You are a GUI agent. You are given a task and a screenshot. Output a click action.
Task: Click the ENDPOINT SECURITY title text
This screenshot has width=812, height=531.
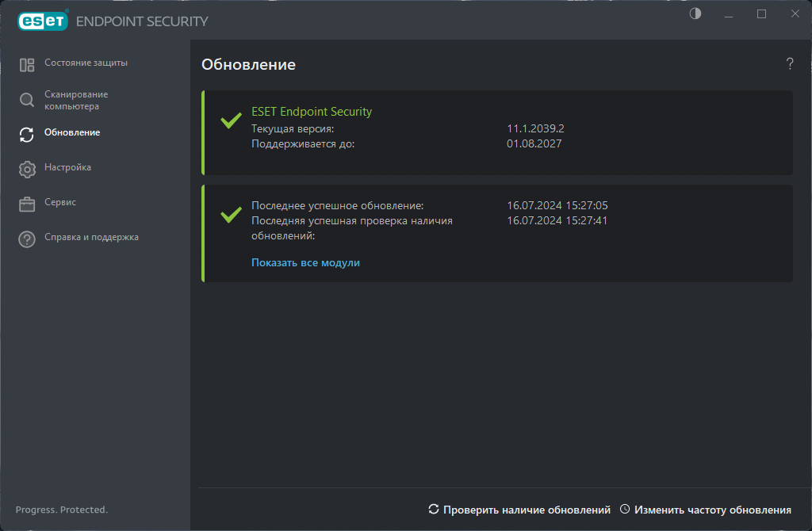(x=142, y=21)
